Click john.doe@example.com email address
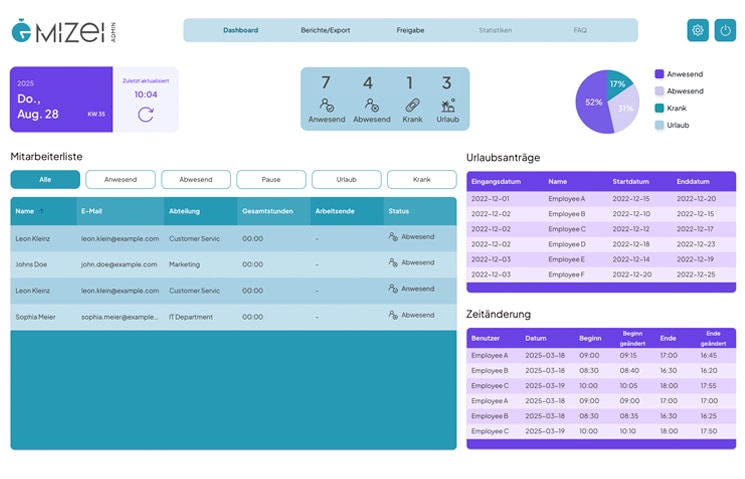745x479 pixels. tap(119, 264)
